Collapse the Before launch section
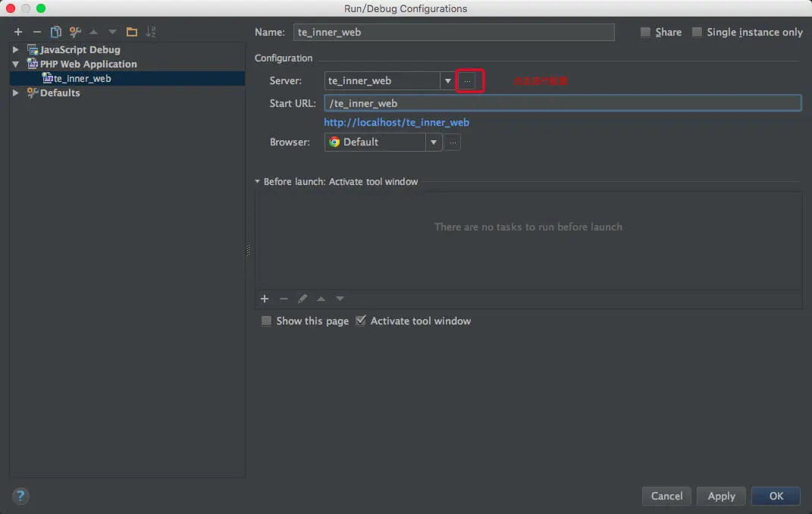 point(257,182)
